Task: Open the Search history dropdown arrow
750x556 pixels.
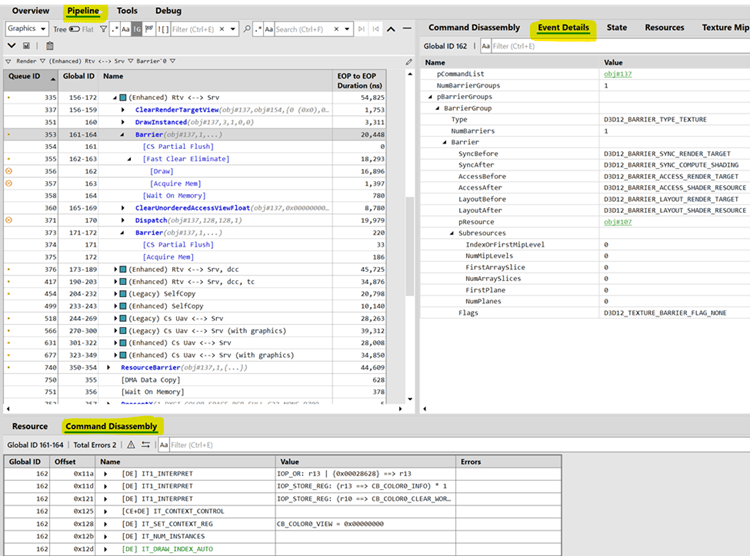Action: click(347, 29)
